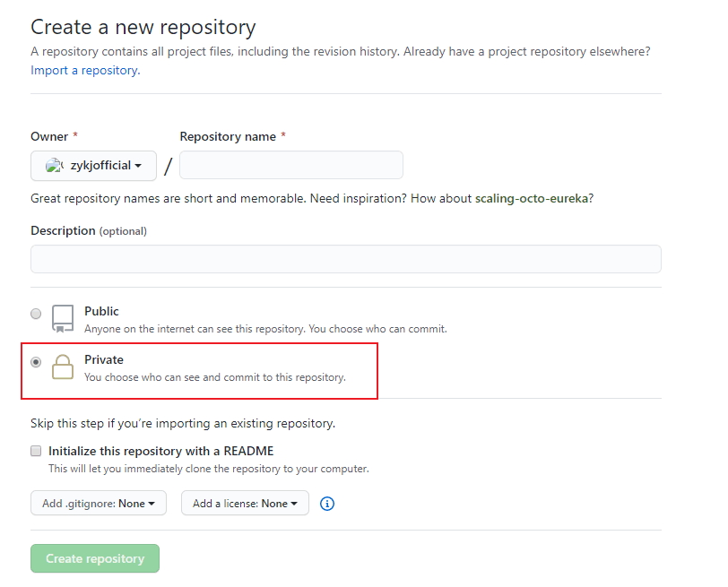Click the Public option label text

[x=101, y=311]
